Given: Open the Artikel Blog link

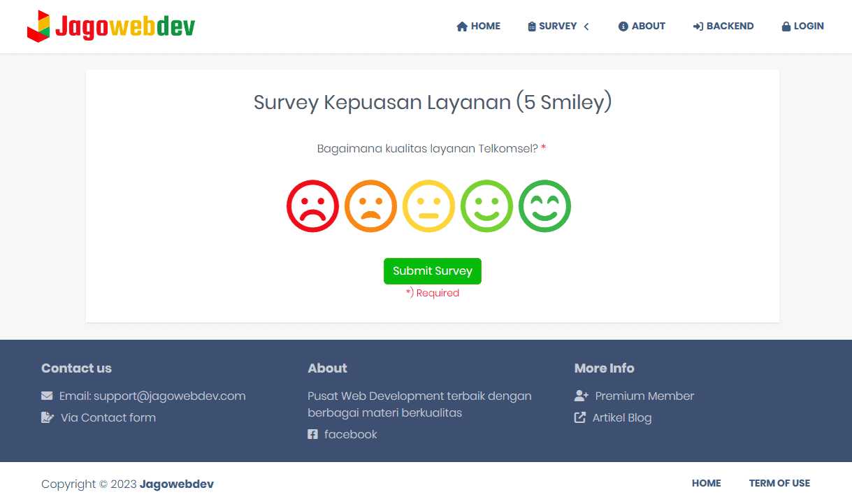Looking at the screenshot, I should (622, 417).
